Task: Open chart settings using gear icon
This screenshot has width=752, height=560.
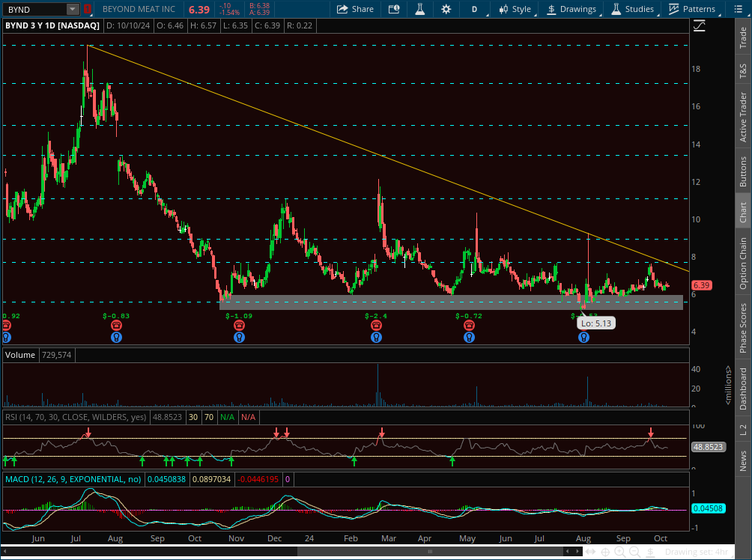Action: (x=445, y=9)
